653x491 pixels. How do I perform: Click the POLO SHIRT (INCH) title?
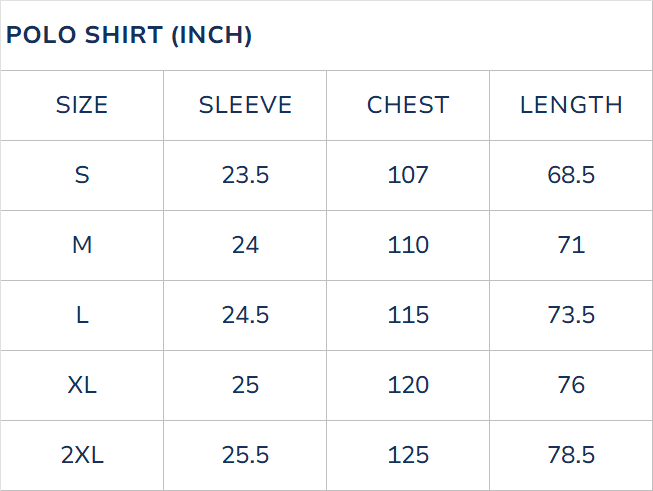129,36
